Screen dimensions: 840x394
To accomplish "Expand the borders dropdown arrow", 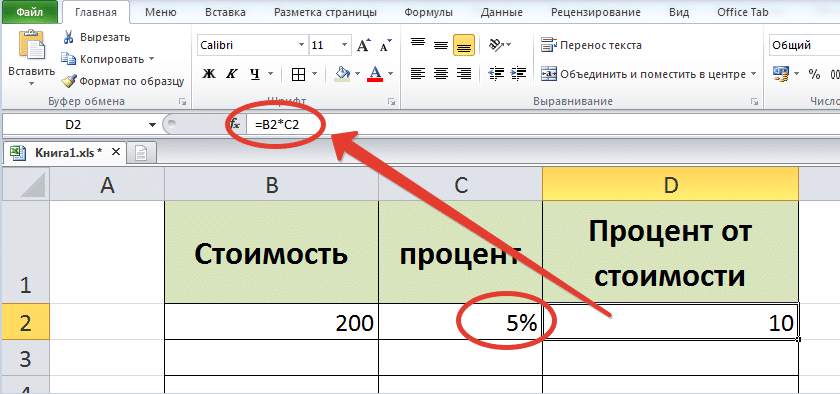I will pos(314,74).
